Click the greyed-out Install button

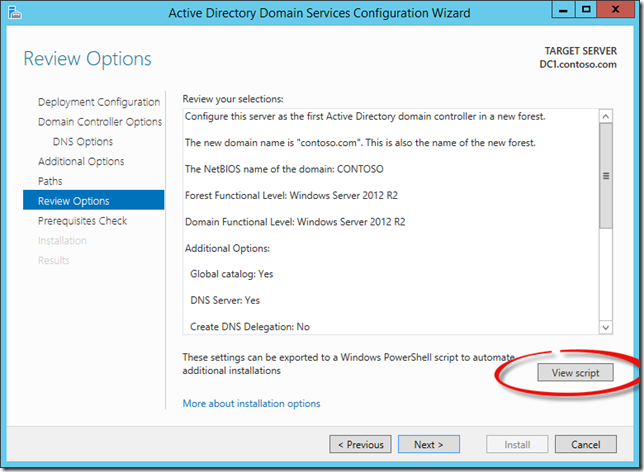517,444
